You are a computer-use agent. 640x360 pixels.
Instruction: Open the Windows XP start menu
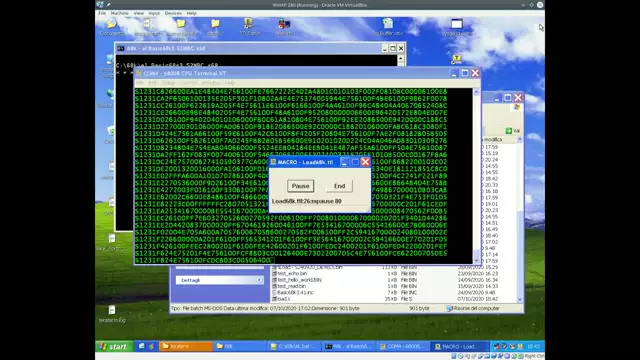(114, 347)
